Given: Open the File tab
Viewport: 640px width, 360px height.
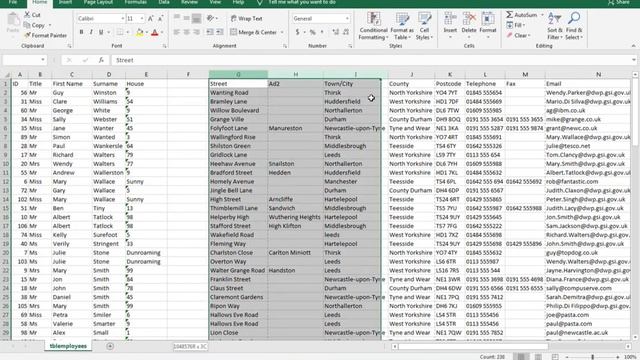Looking at the screenshot, I should point(13,2).
